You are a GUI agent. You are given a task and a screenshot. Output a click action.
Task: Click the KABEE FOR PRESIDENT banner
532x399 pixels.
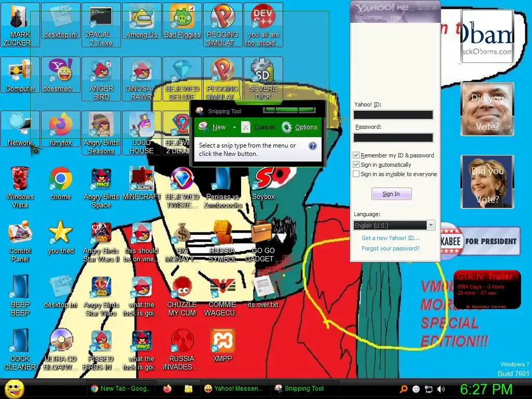[480, 241]
